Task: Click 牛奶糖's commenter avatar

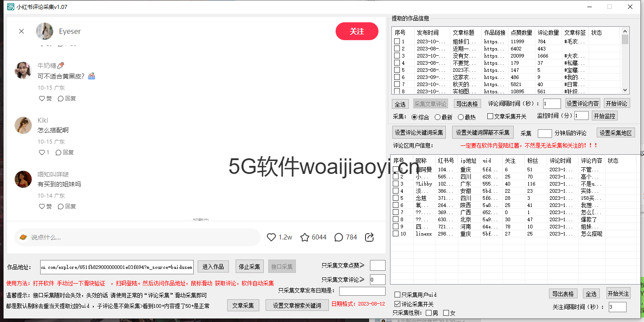Action: coord(23,70)
